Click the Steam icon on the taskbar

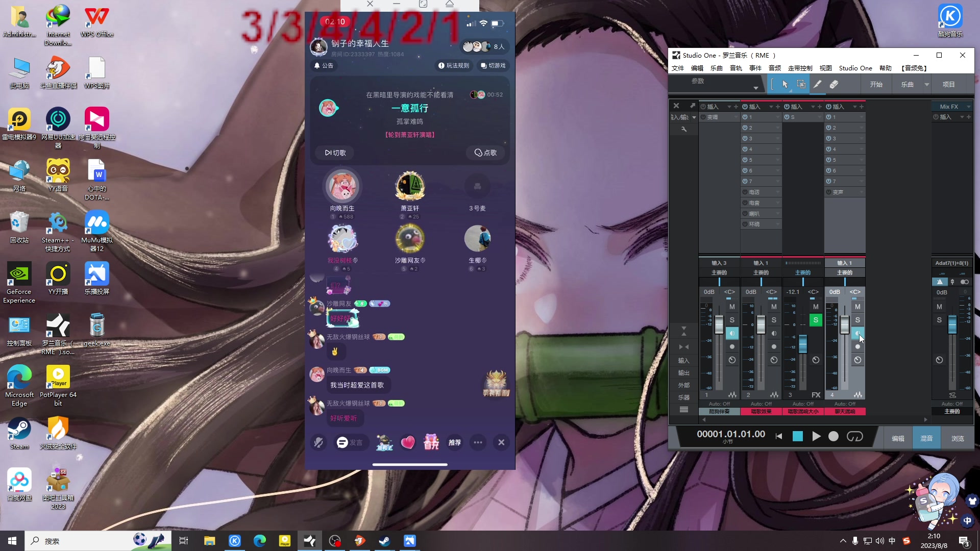(385, 541)
